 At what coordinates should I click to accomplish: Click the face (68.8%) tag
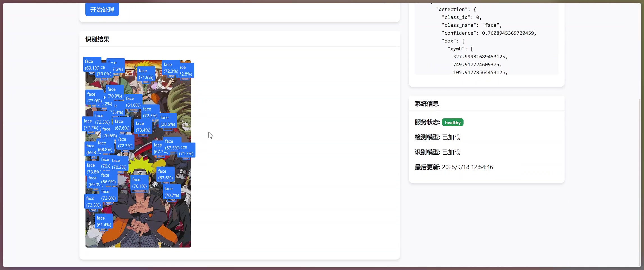105,146
